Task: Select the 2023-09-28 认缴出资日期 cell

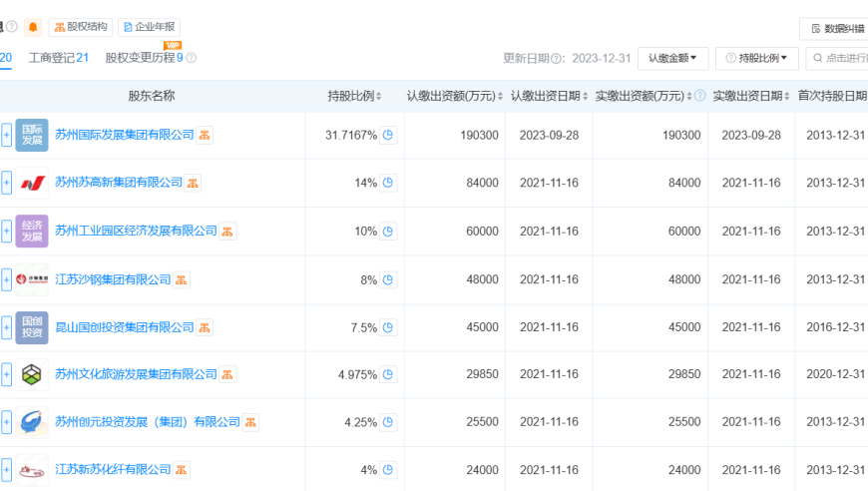Action: (x=549, y=135)
